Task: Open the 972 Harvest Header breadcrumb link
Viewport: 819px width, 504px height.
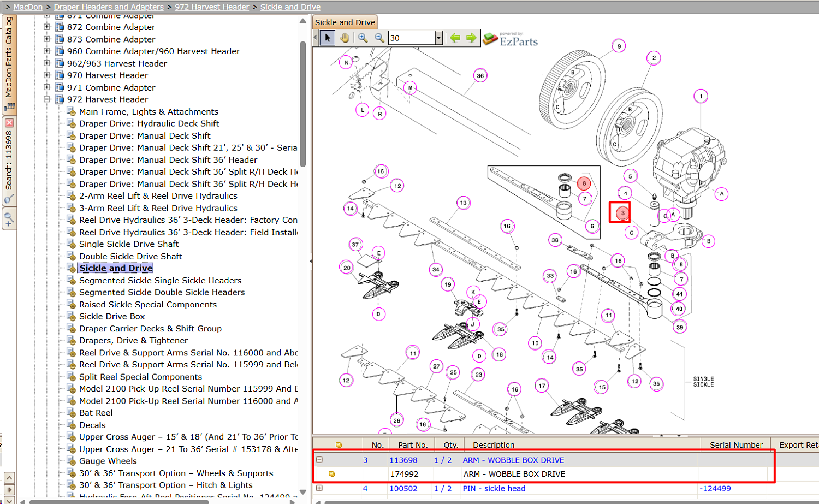Action: pos(212,7)
